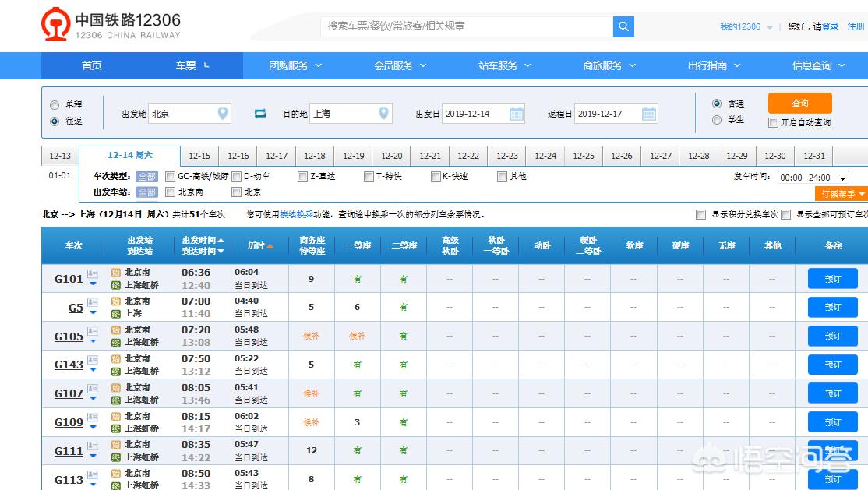
Task: Swap departure and destination cities
Action: pos(259,114)
